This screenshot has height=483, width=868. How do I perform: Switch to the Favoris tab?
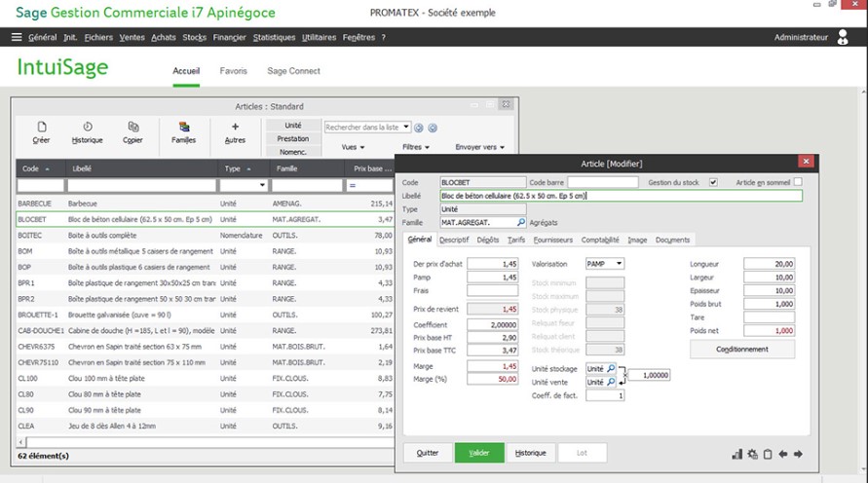click(234, 71)
